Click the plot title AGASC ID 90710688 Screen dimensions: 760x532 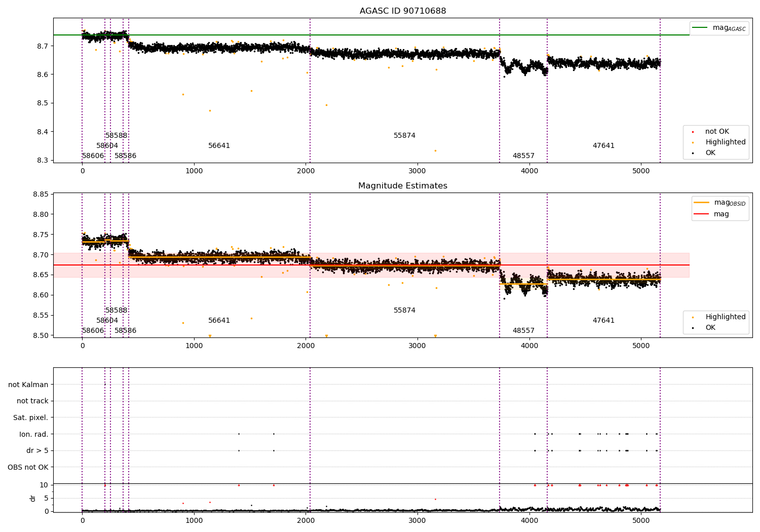coord(403,11)
